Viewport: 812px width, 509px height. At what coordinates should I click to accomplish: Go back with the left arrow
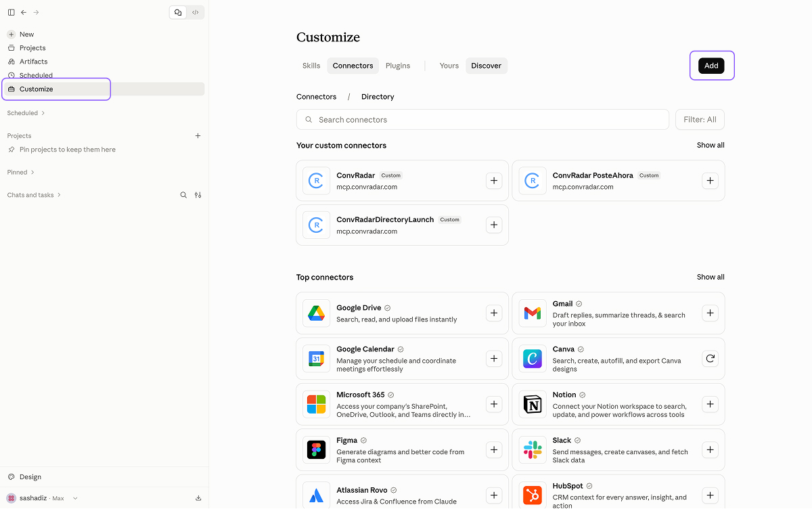(x=24, y=12)
